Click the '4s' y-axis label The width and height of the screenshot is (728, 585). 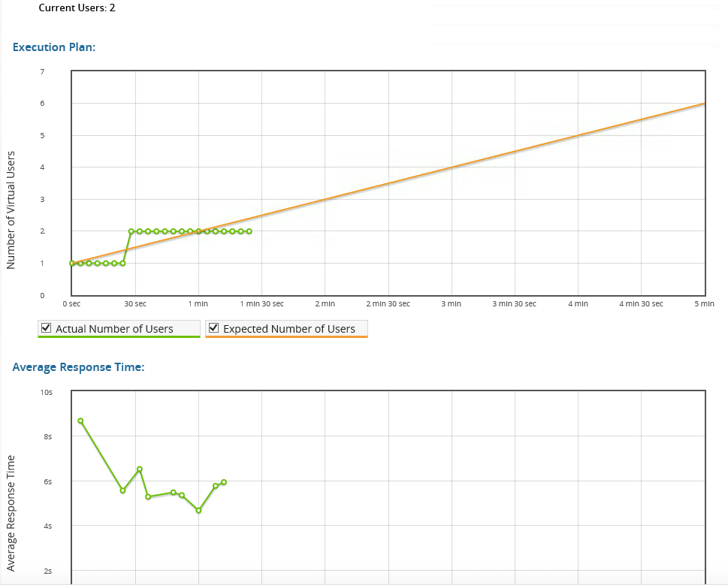pyautogui.click(x=48, y=526)
